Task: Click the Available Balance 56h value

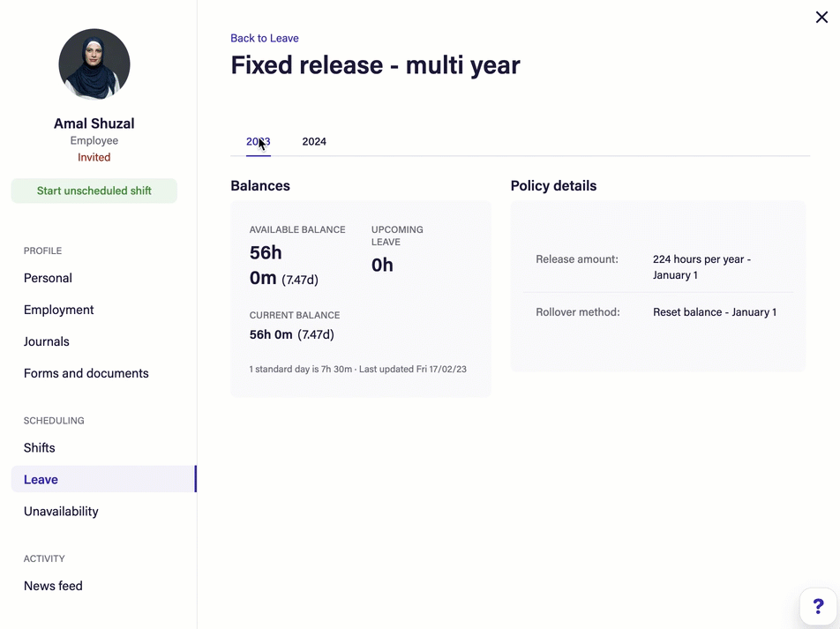Action: 266,253
